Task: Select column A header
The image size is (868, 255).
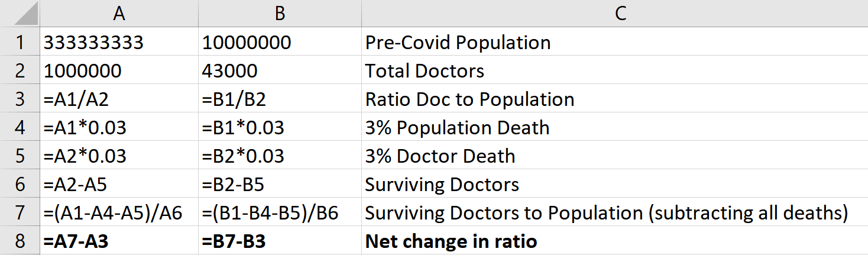Action: [119, 14]
